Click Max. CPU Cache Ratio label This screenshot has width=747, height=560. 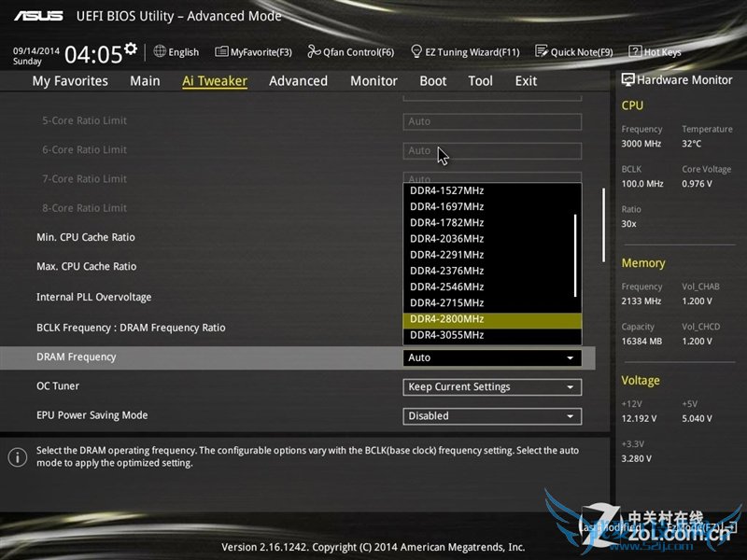click(x=86, y=267)
